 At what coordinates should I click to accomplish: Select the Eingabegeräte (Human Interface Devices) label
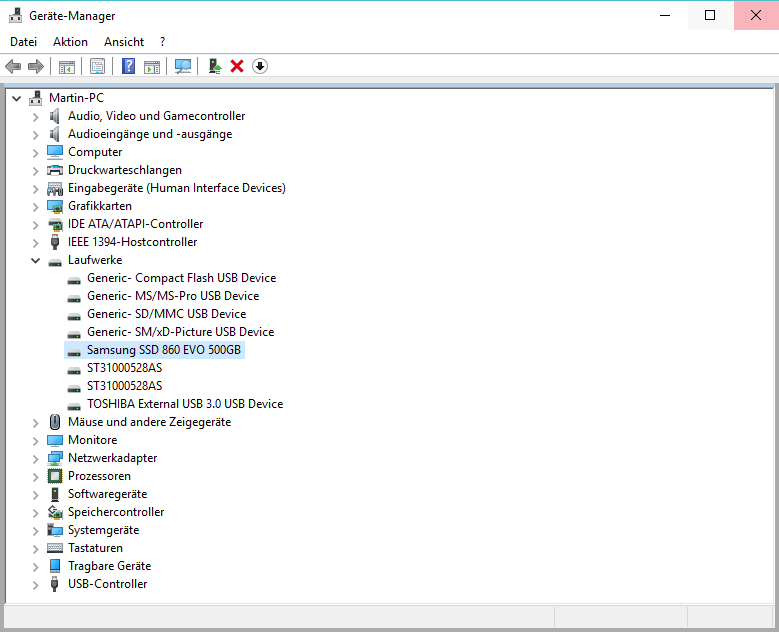point(177,188)
